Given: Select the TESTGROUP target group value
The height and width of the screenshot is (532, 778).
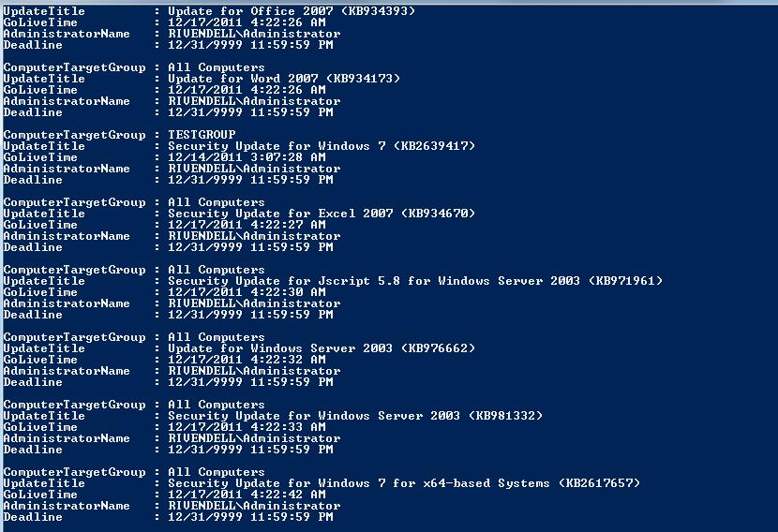Looking at the screenshot, I should (202, 134).
